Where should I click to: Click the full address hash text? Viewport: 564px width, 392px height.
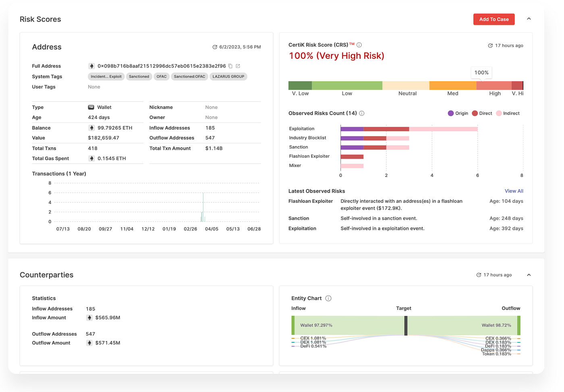[162, 66]
